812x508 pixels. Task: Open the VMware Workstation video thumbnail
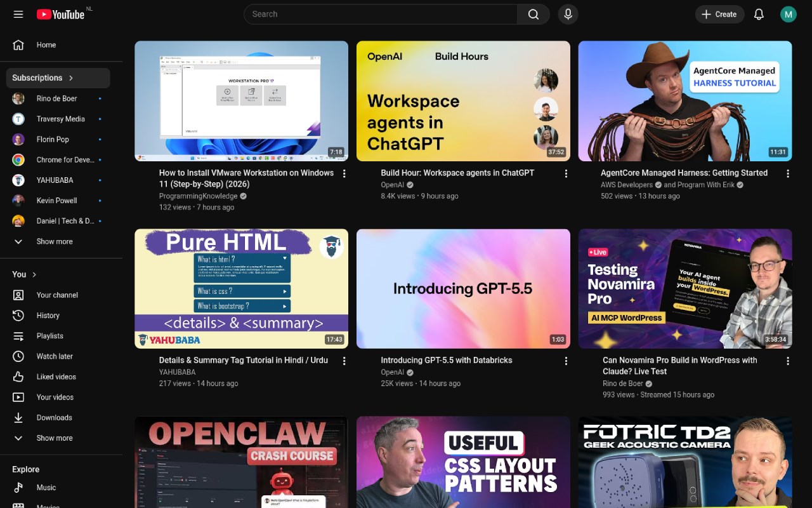[x=241, y=101]
